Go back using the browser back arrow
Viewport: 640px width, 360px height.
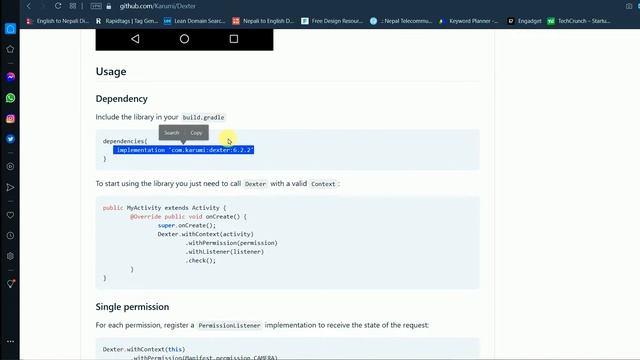coord(29,6)
